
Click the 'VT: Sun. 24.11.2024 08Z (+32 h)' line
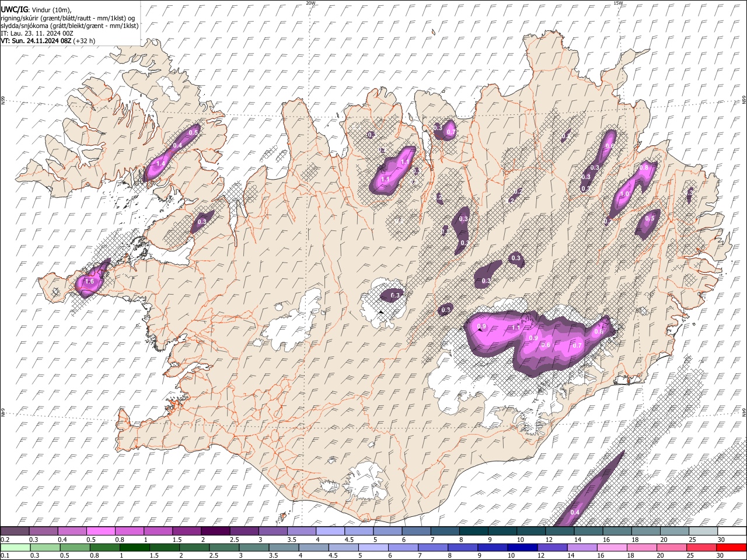48,41
